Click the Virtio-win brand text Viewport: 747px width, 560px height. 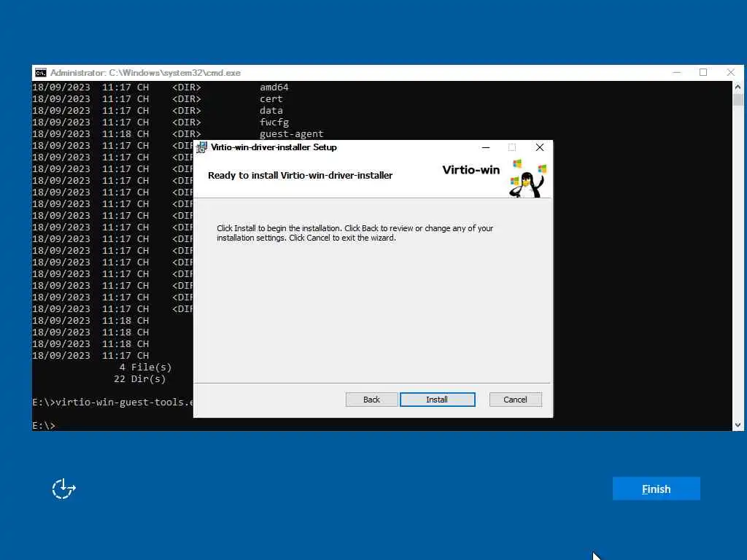tap(471, 170)
